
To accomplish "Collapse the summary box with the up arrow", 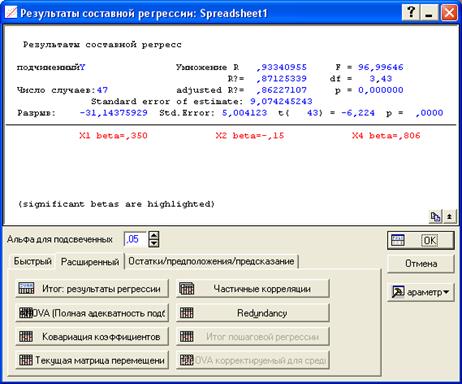I will coord(449,217).
